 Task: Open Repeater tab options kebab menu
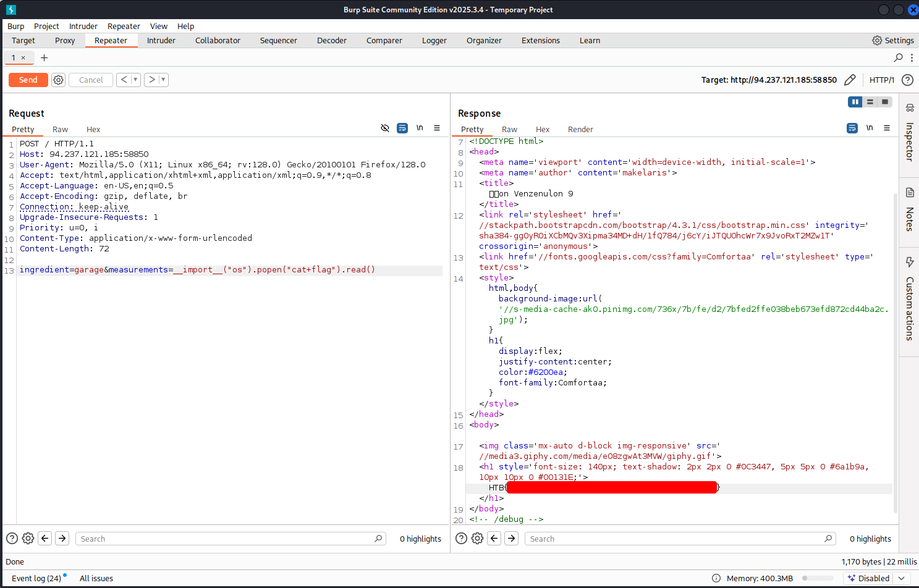[912, 57]
